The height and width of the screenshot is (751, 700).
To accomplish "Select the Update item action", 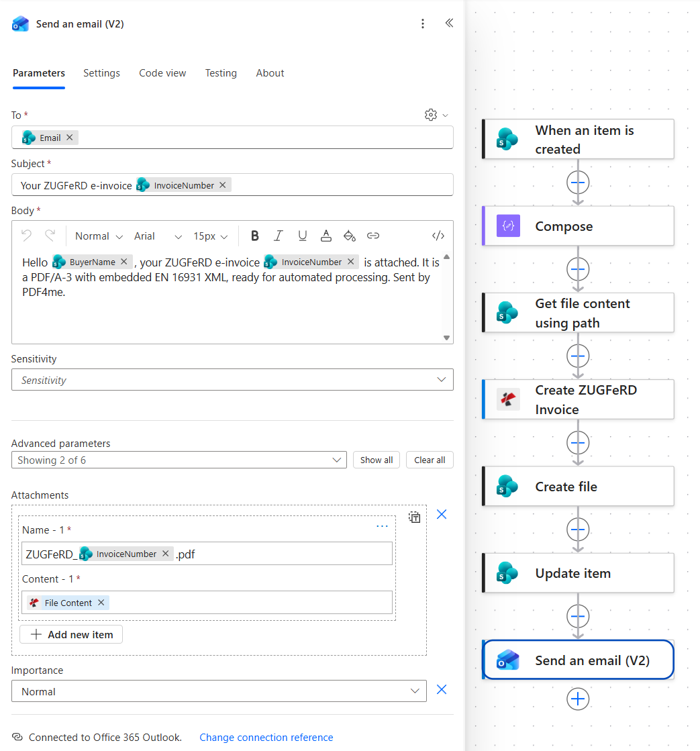I will coord(578,573).
